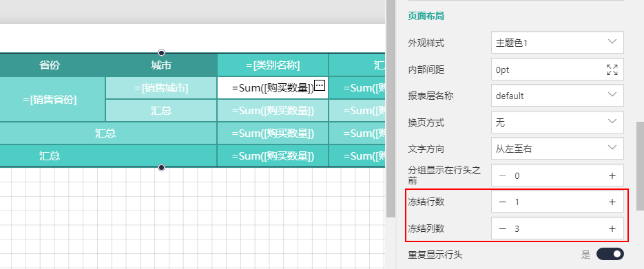The height and width of the screenshot is (269, 644).
Task: Decrease 冻结列数 with minus icon
Action: (x=502, y=228)
